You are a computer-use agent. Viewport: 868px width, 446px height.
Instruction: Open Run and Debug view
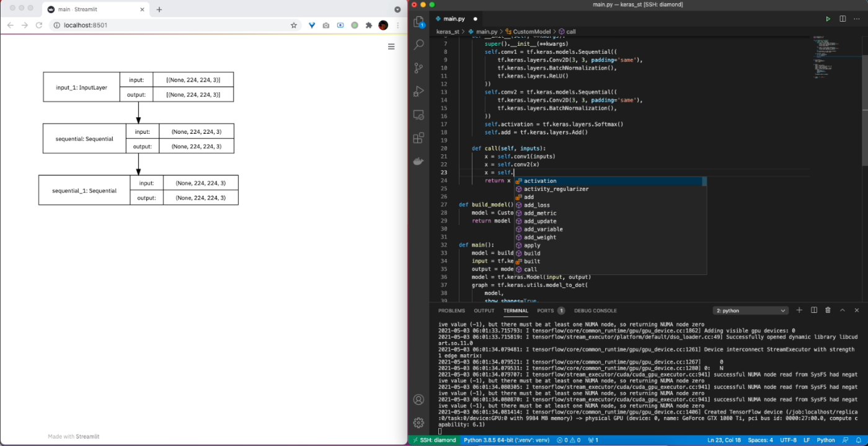coord(418,92)
